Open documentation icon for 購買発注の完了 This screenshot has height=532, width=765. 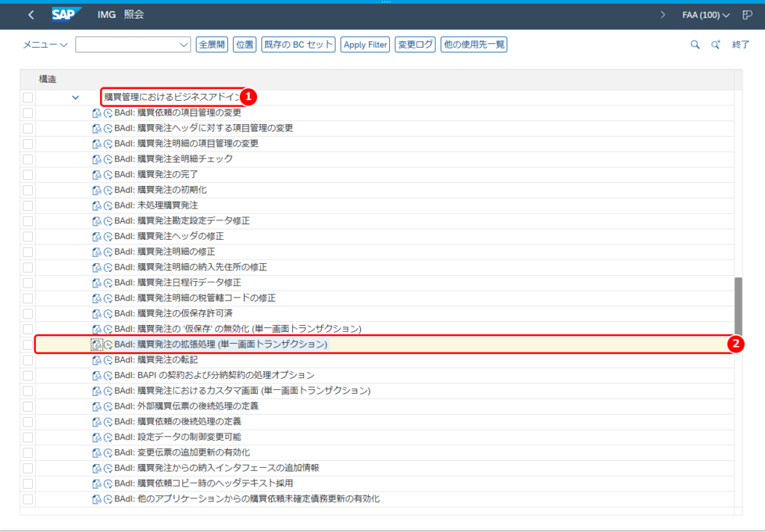click(x=96, y=175)
